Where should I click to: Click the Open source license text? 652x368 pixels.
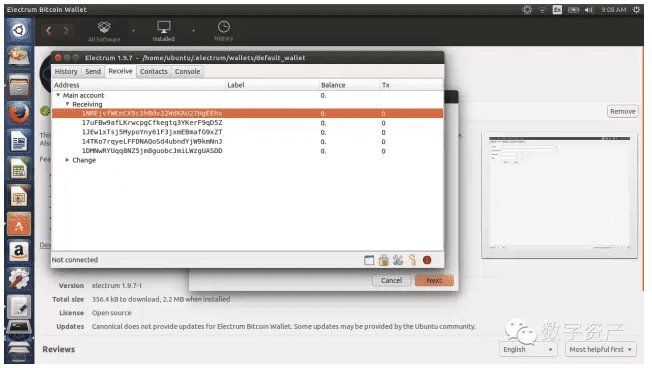pyautogui.click(x=111, y=313)
